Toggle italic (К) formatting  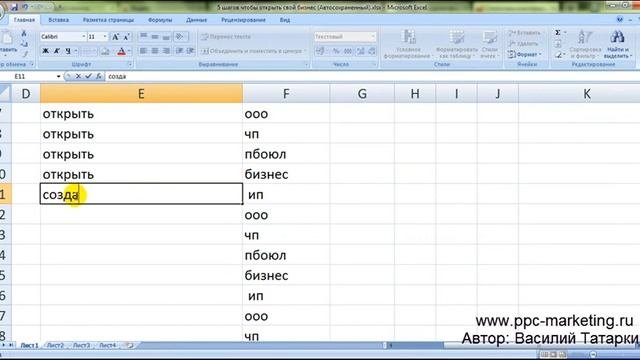pyautogui.click(x=57, y=51)
